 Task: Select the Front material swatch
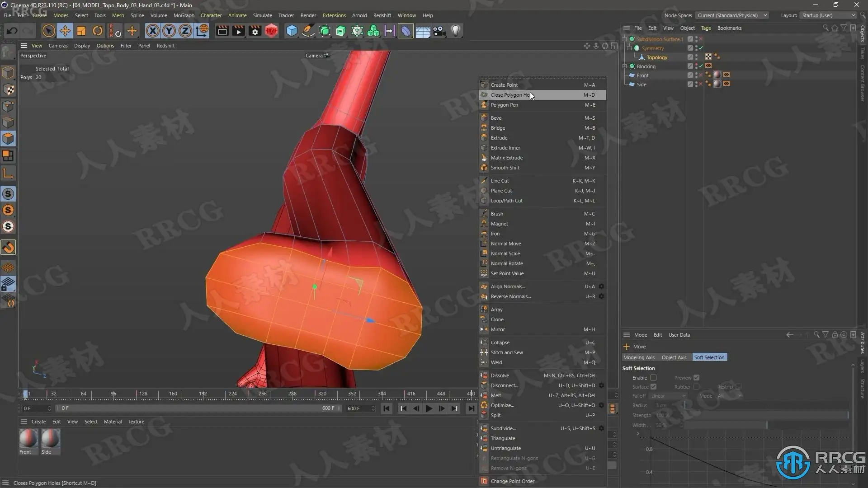coord(28,439)
